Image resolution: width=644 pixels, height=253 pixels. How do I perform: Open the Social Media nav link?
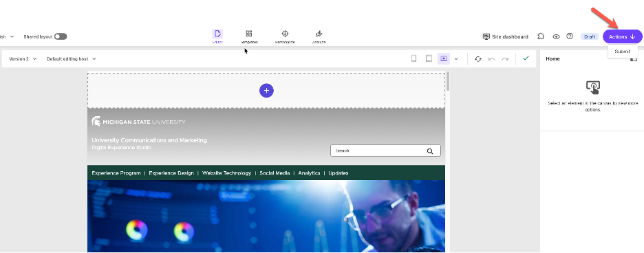coord(275,173)
